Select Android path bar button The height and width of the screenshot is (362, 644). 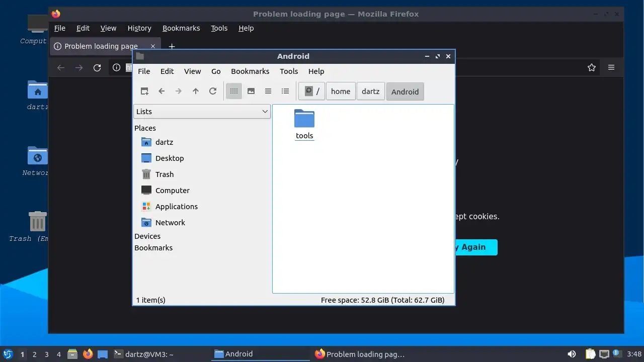(x=405, y=92)
